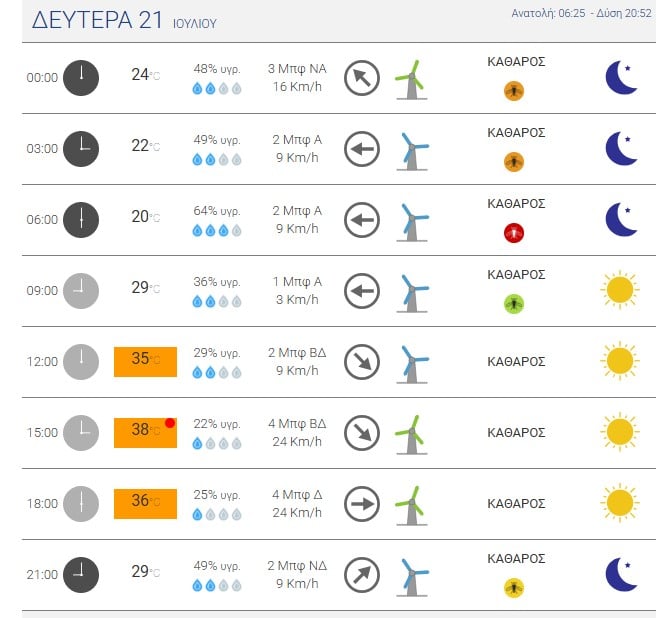Viewport: 667px width, 618px height.
Task: Click the east wind arrow at 03:00
Action: tap(362, 149)
